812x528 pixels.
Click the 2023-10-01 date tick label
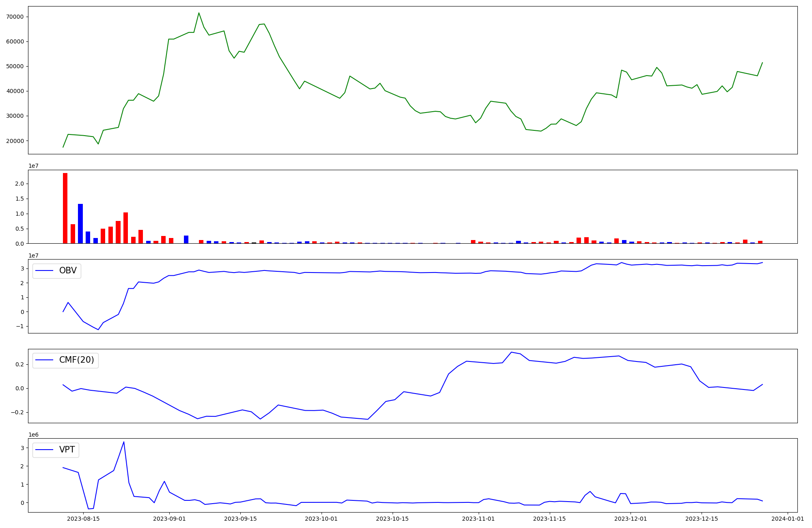click(x=321, y=519)
